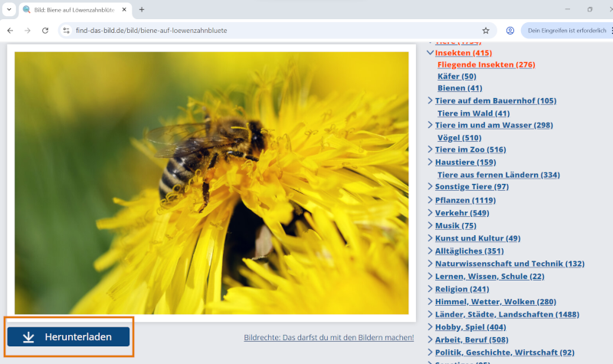The image size is (613, 364).
Task: Click the site information icon in address bar
Action: pyautogui.click(x=67, y=31)
